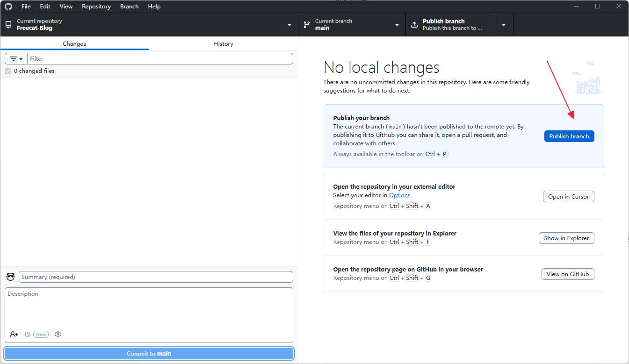Open the View menu

pyautogui.click(x=66, y=7)
